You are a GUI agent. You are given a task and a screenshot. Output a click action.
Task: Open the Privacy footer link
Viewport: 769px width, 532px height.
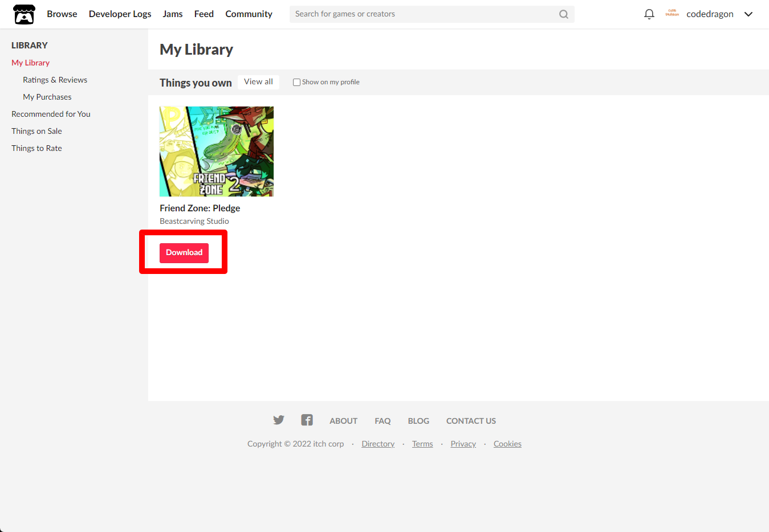tap(463, 444)
